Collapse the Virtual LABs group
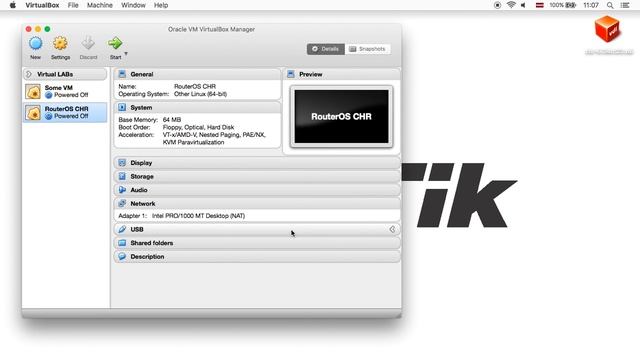 tap(29, 74)
